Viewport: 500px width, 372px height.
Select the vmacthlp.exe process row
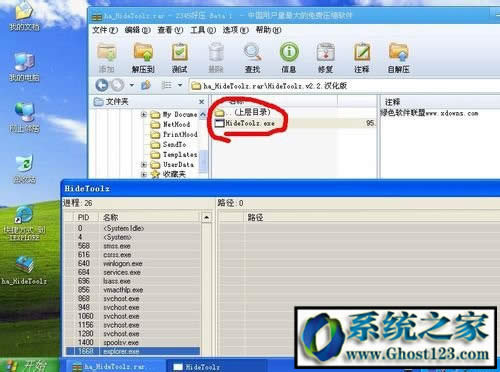pyautogui.click(x=133, y=290)
